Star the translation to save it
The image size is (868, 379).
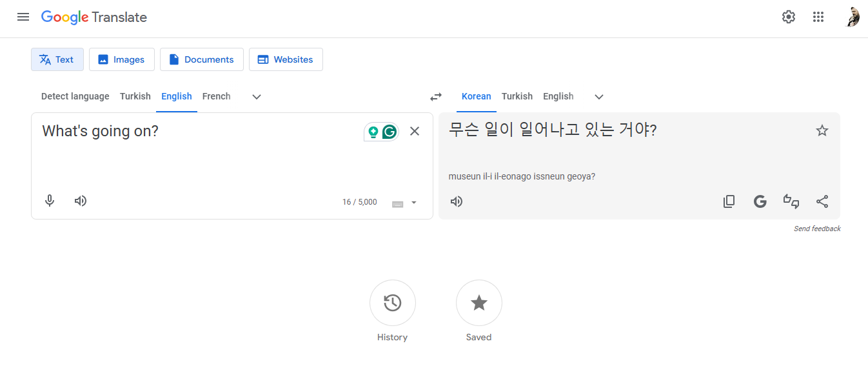pos(822,130)
